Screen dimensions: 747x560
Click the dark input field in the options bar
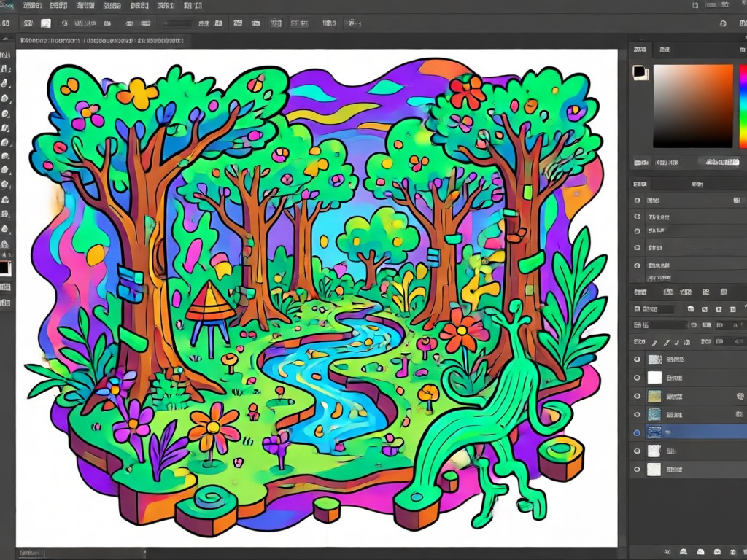tap(177, 23)
